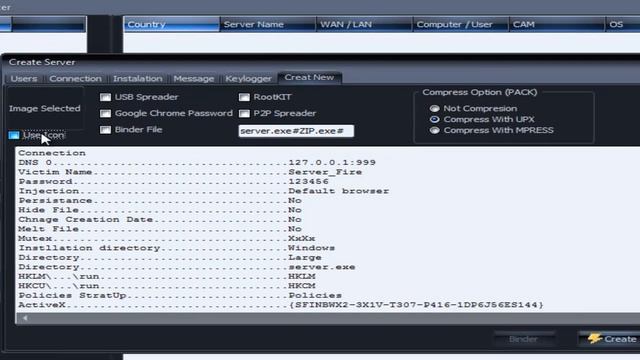Click the Policies StratUp row
This screenshot has height=360, width=640.
(180, 296)
